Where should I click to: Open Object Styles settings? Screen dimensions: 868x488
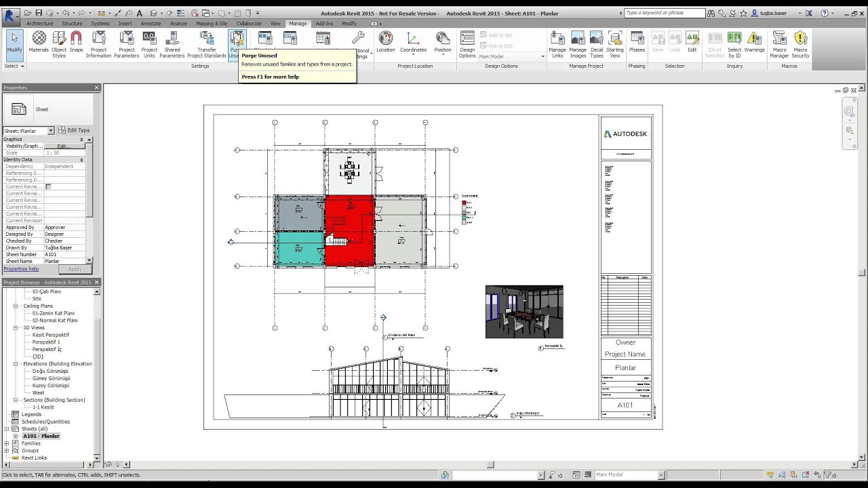click(59, 44)
